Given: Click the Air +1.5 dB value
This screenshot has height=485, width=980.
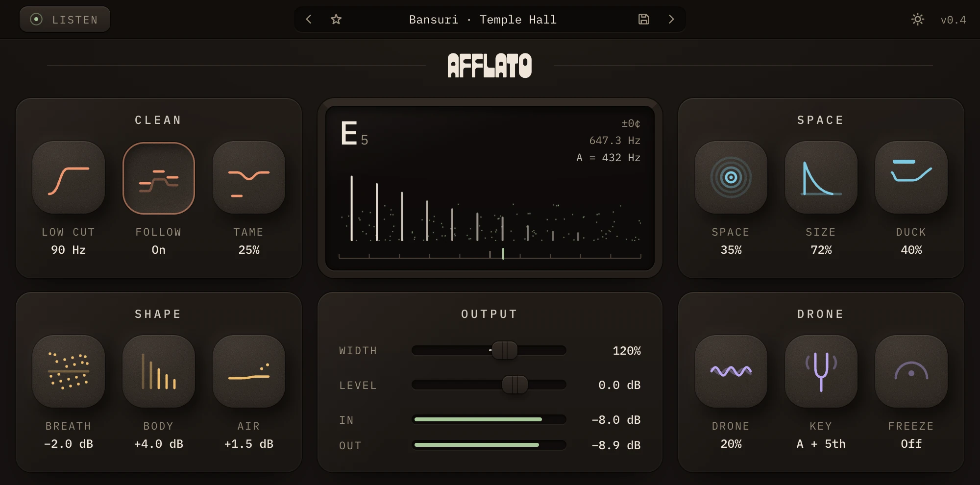Looking at the screenshot, I should [x=249, y=444].
